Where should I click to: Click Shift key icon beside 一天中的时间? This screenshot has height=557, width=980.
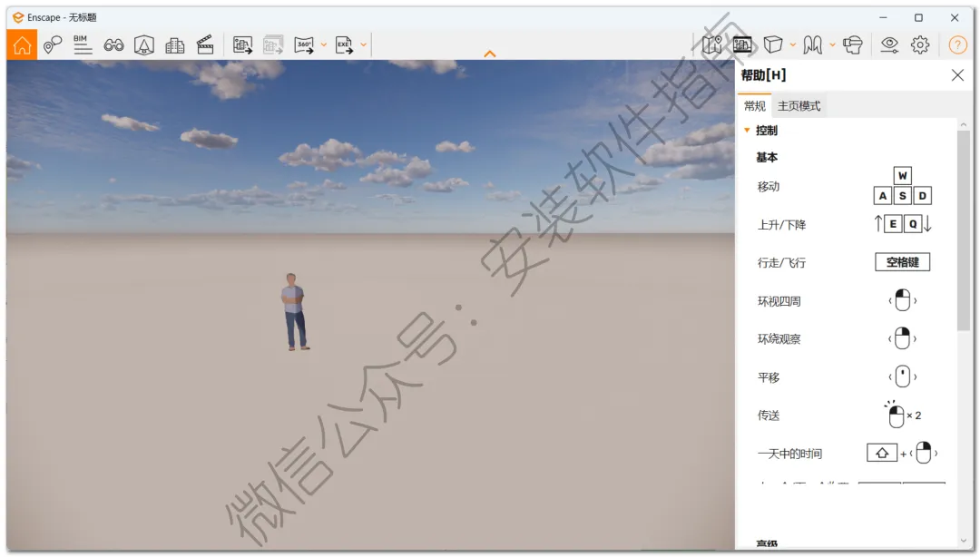point(882,454)
